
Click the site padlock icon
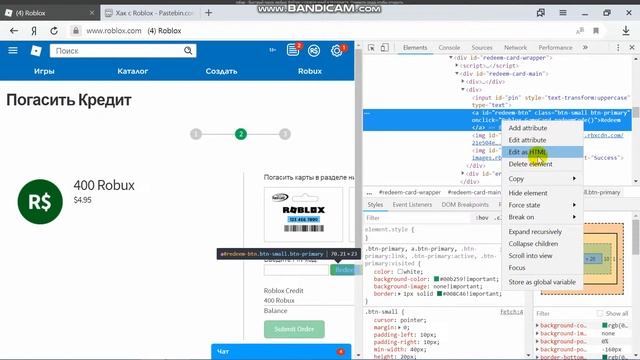click(x=76, y=31)
